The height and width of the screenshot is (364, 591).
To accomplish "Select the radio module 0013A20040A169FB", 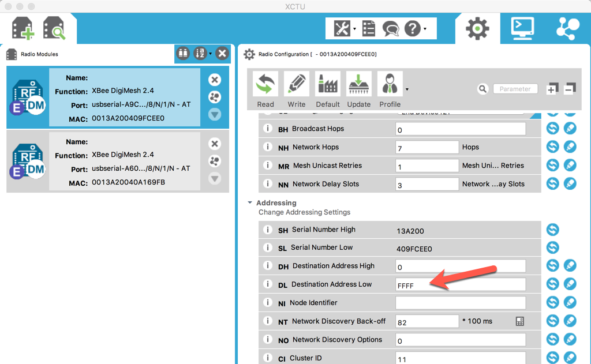I will [x=118, y=162].
